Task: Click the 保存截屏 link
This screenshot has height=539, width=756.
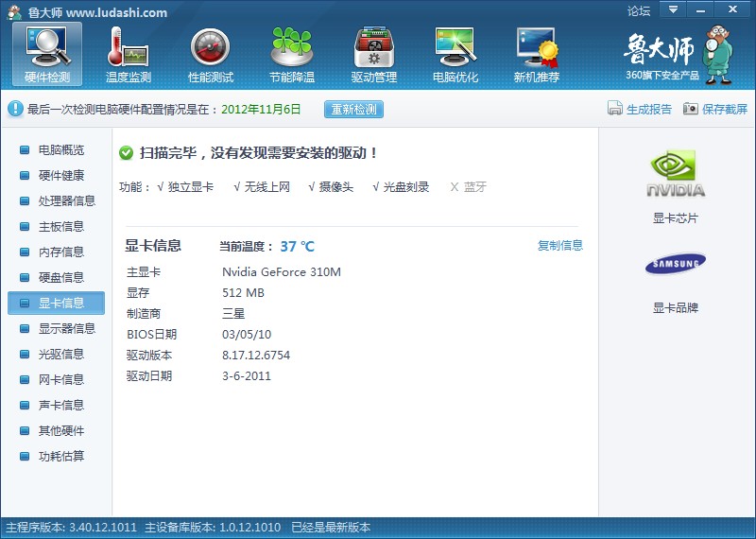Action: (x=725, y=109)
